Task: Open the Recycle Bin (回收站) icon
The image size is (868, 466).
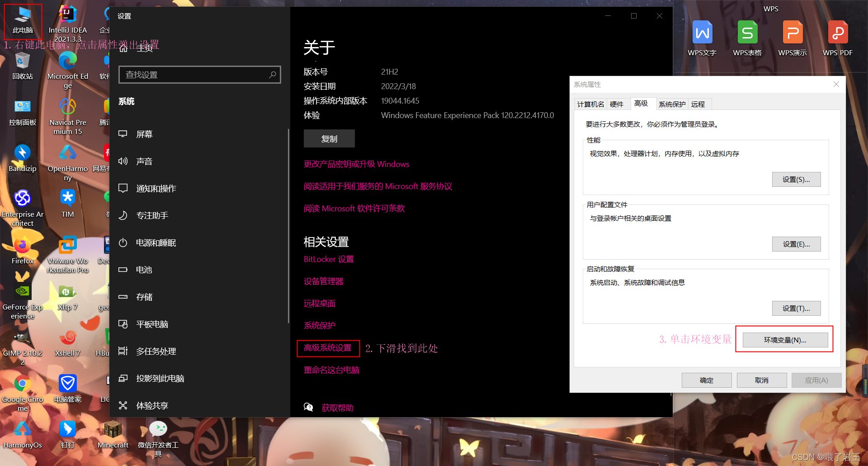Action: [x=23, y=66]
